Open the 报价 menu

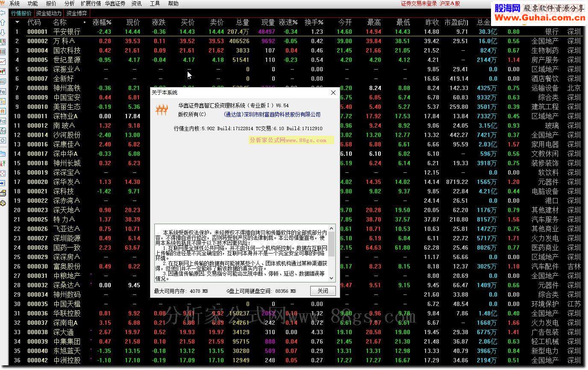51,3
